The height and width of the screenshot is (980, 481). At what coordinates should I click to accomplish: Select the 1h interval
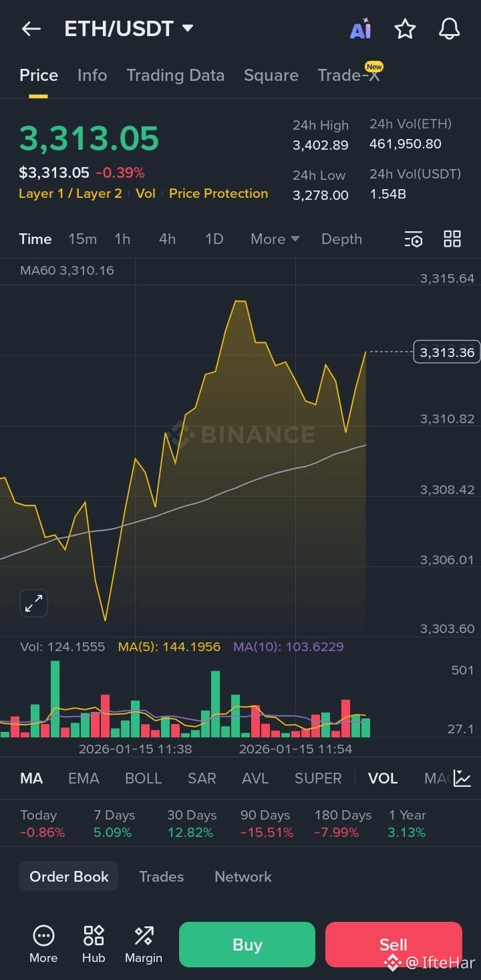[122, 239]
